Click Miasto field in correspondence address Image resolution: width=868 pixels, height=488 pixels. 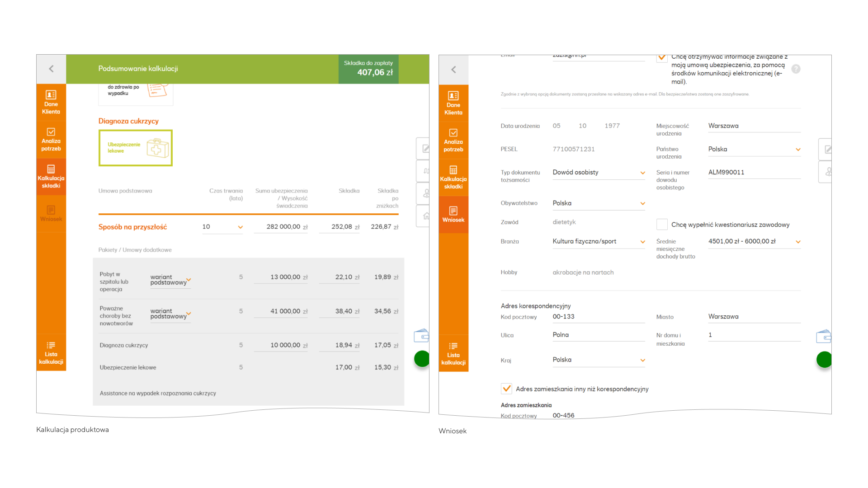coord(755,317)
